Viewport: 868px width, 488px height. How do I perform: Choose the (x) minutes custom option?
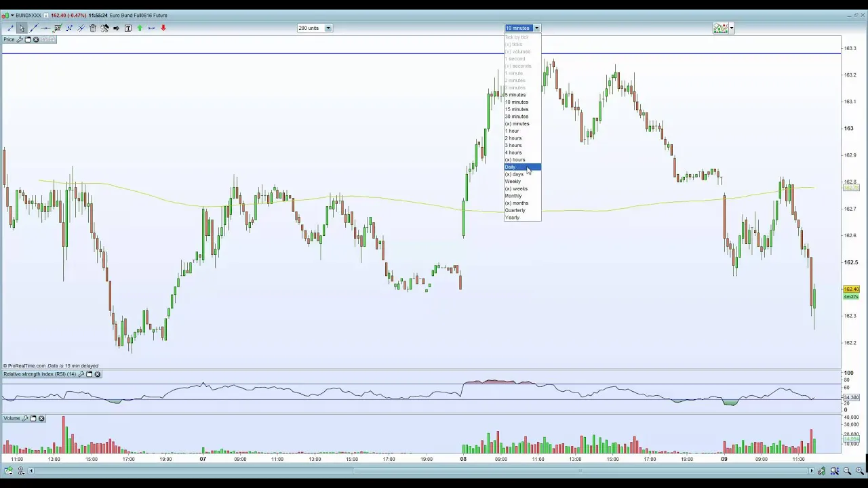click(522, 123)
